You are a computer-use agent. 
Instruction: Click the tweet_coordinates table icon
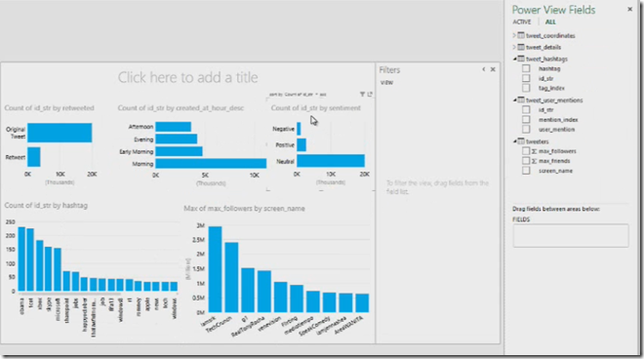pyautogui.click(x=521, y=35)
